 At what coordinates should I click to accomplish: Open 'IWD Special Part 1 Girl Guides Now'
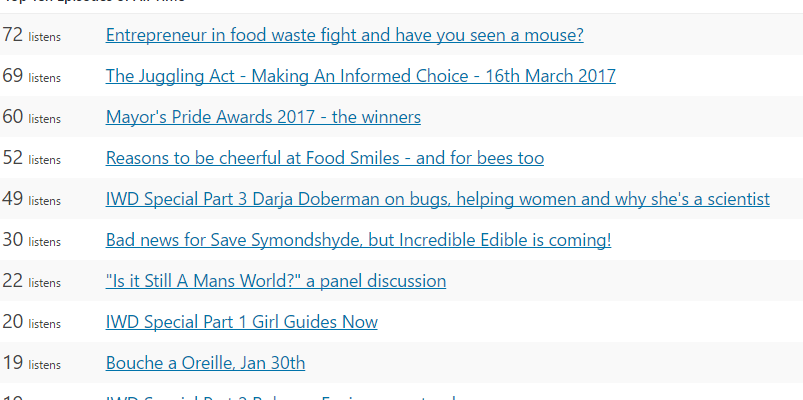(x=242, y=322)
